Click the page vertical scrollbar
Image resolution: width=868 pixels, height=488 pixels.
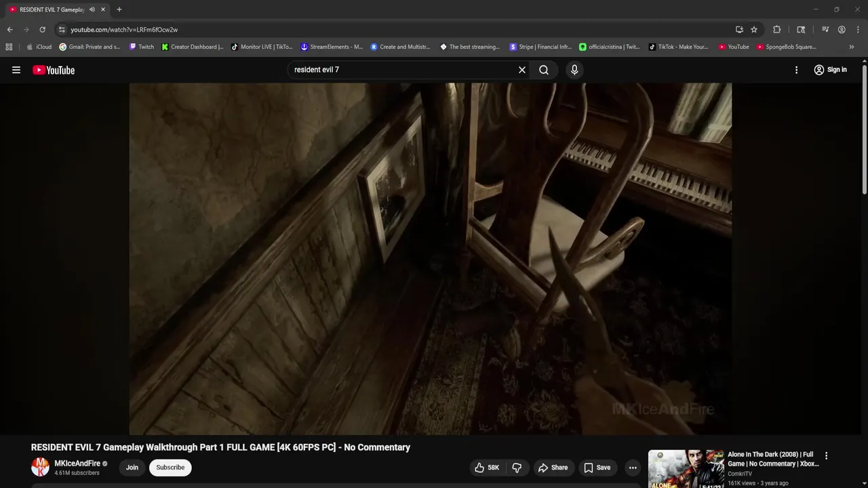click(865, 129)
